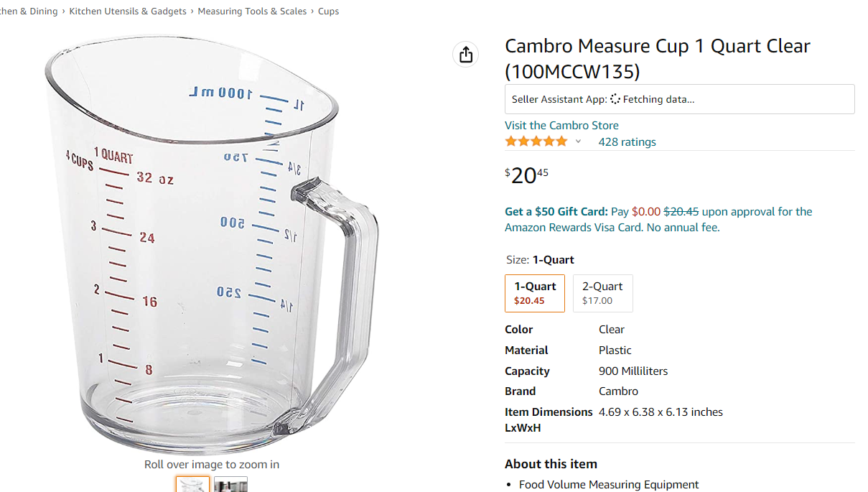Image resolution: width=868 pixels, height=492 pixels.
Task: Click the Seller Assistant App loading spinner
Action: point(615,99)
